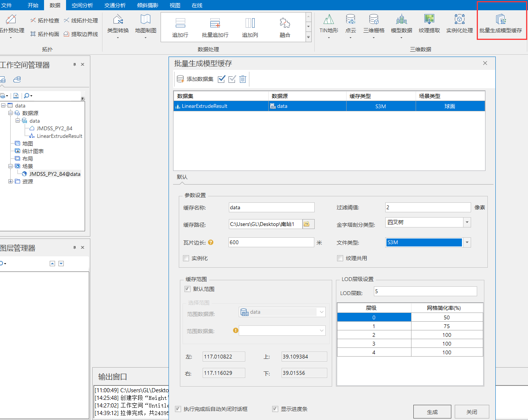Collapse the 数据源 tree node

10,113
